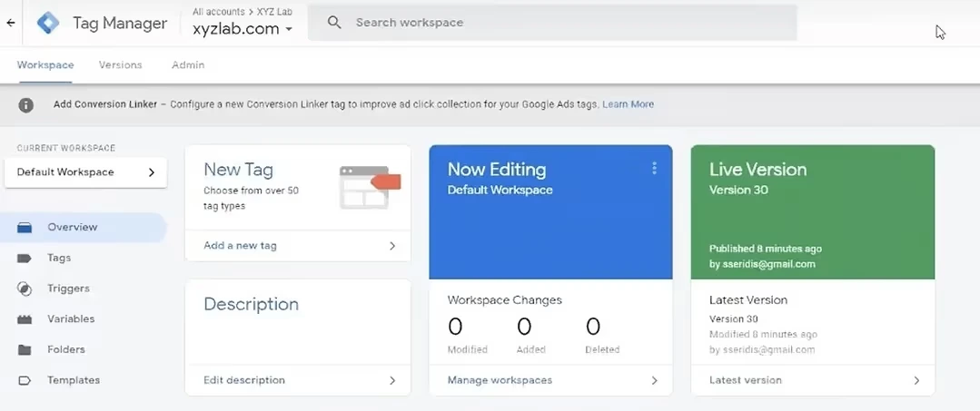Expand the Default Workspace selector
The width and height of the screenshot is (980, 411).
[85, 172]
